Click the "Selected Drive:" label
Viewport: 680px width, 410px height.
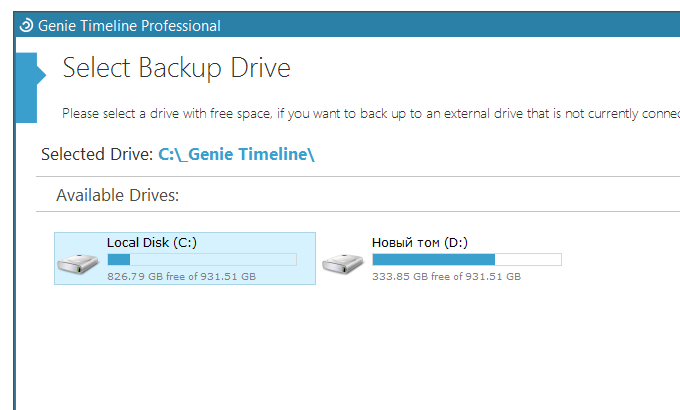point(97,155)
